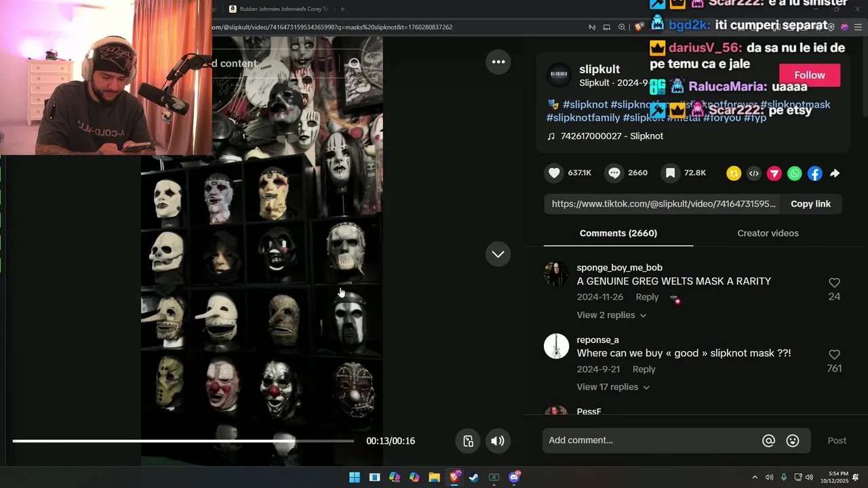Screen dimensions: 868x488
Task: Send to friends with red paper-plane icon
Action: (x=774, y=174)
